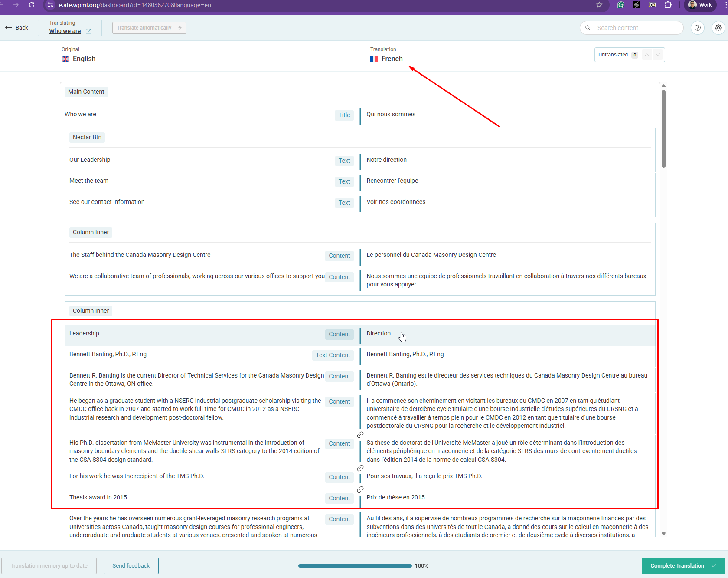Click source text 'The Staff behind the Canada Masonry Design Centre'
Image resolution: width=728 pixels, height=578 pixels.
click(x=140, y=255)
